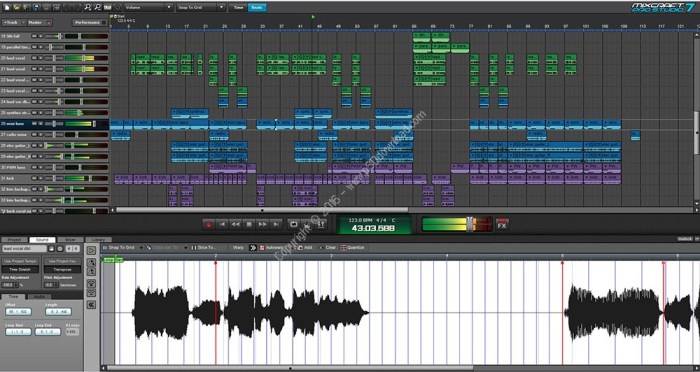The image size is (700, 372).
Task: Mute the 27 radio noise track
Action: tap(34, 134)
